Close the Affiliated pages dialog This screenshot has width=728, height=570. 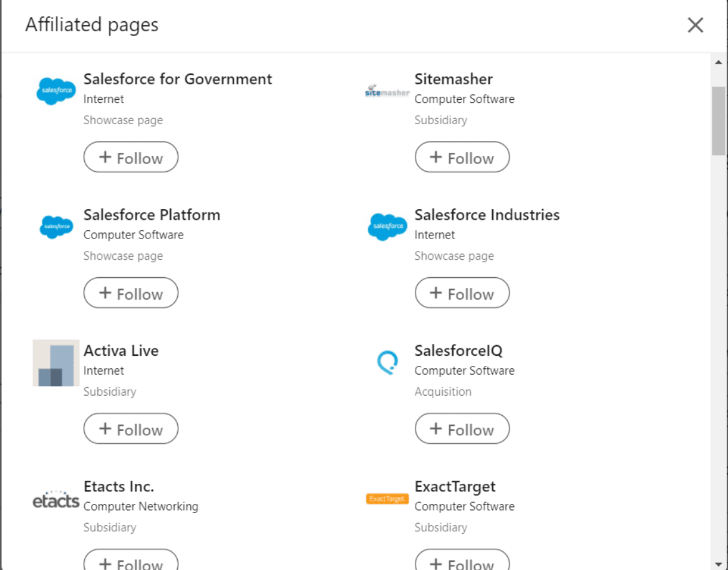(695, 25)
